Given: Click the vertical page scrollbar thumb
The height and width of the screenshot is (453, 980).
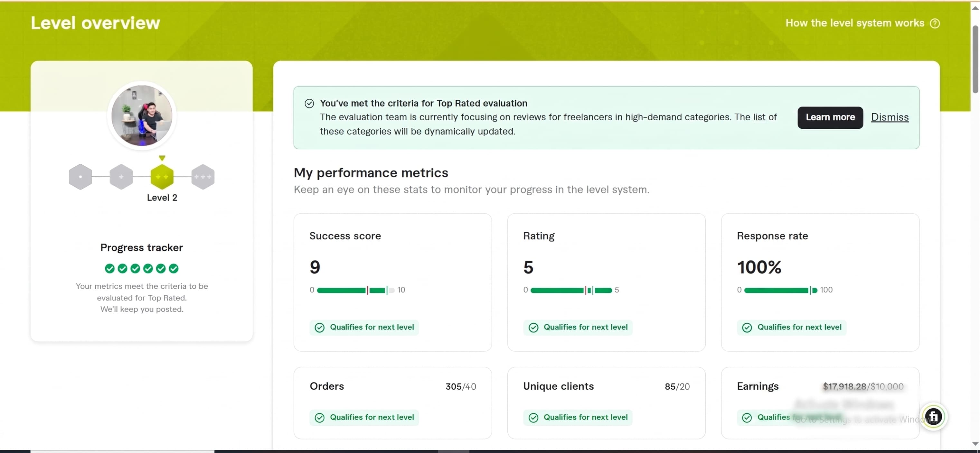Looking at the screenshot, I should (x=975, y=59).
